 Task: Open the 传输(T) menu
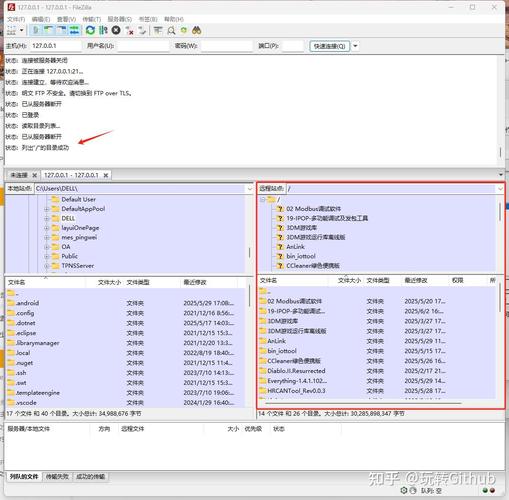(92, 19)
